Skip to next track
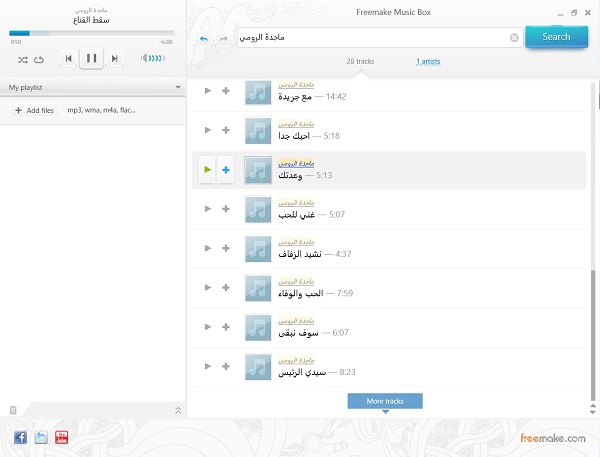This screenshot has height=457, width=600. [x=114, y=59]
